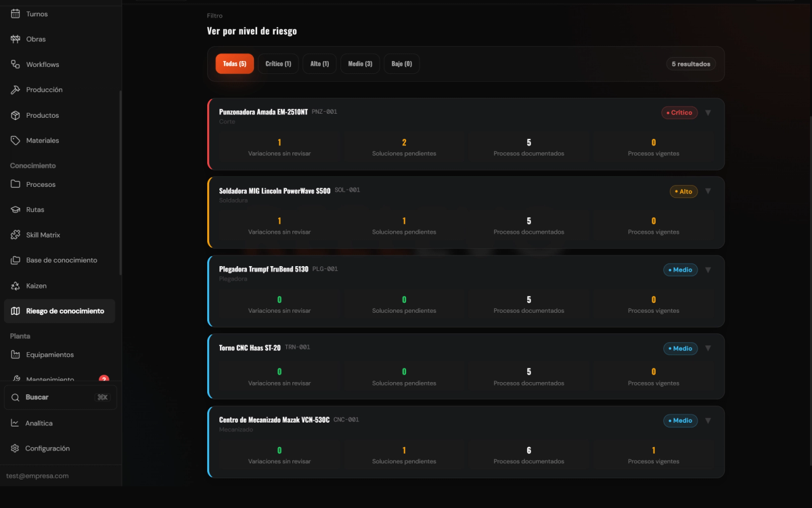Click the Buscar search field

(x=60, y=398)
